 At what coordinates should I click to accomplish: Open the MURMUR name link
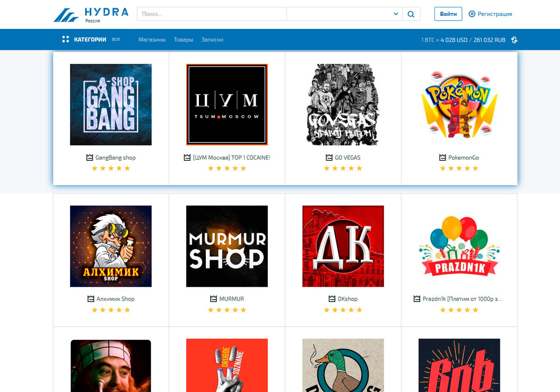tap(231, 299)
